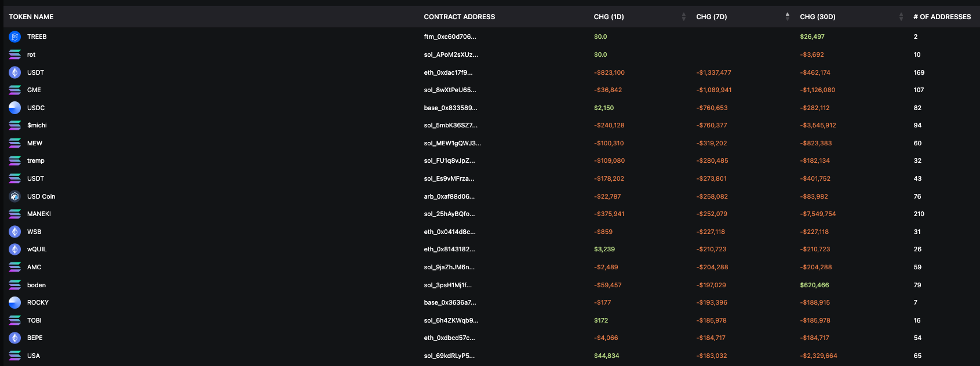Open contract address eth_0xdac17f9...

point(448,72)
